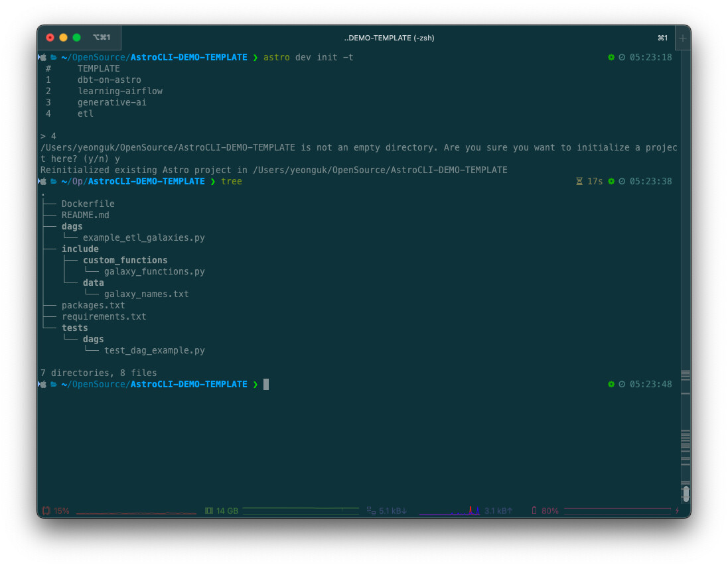Click the memory icon beside 14 GB
This screenshot has width=728, height=567.
pos(209,511)
